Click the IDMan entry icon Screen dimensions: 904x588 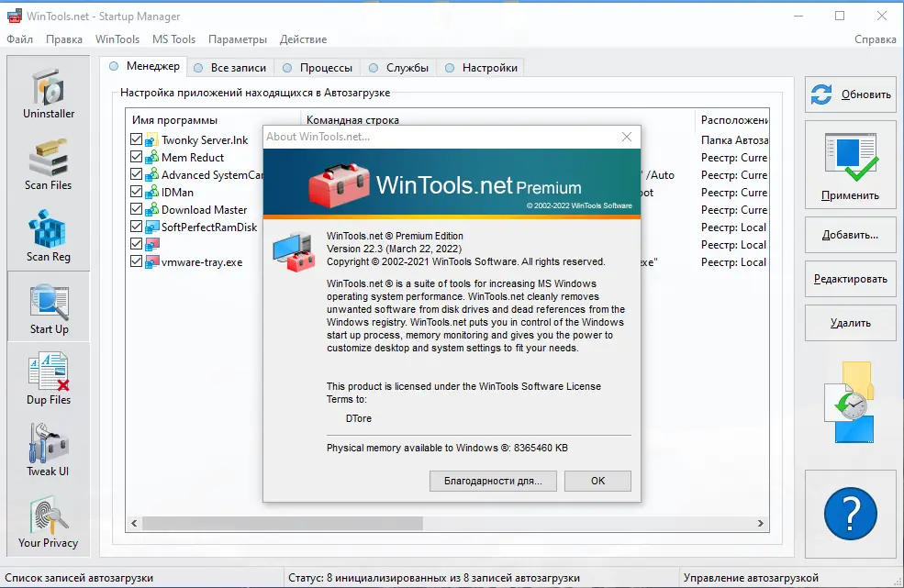(x=151, y=192)
